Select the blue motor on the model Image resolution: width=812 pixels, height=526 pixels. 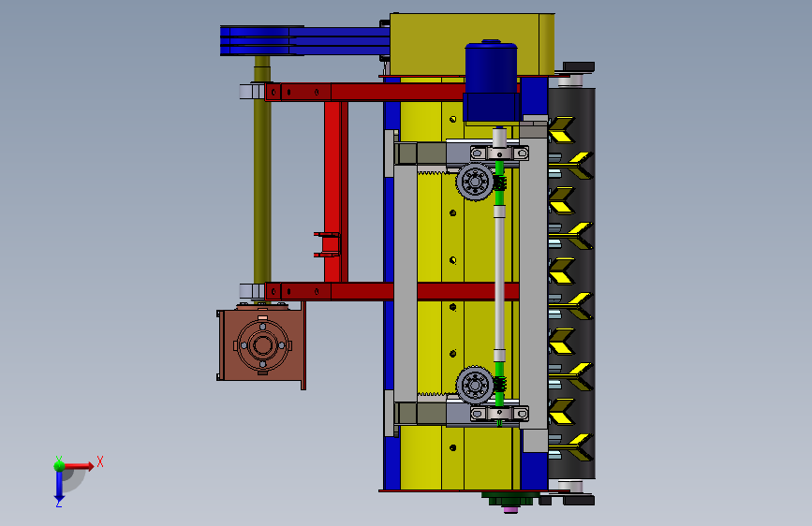pos(491,81)
